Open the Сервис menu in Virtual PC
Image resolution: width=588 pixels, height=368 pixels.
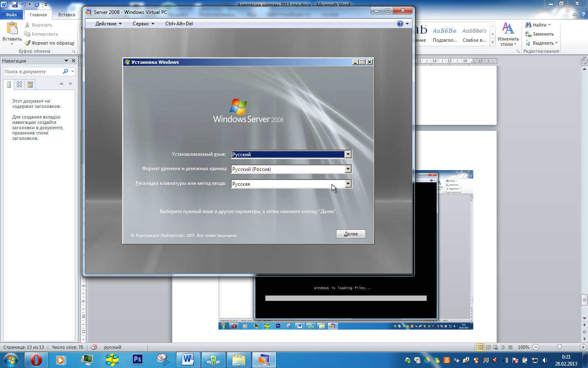point(143,24)
